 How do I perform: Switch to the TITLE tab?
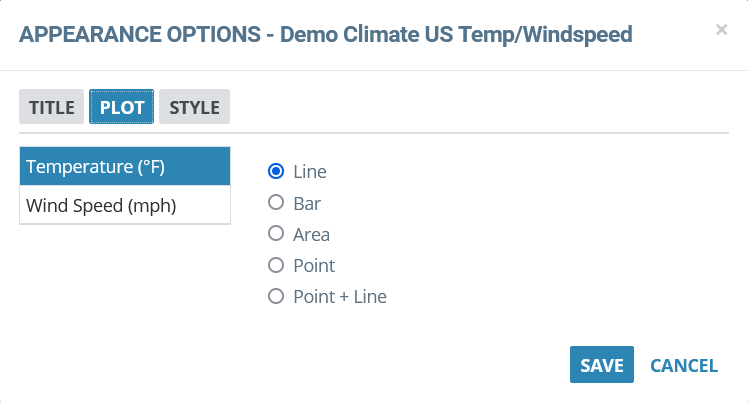(x=52, y=107)
